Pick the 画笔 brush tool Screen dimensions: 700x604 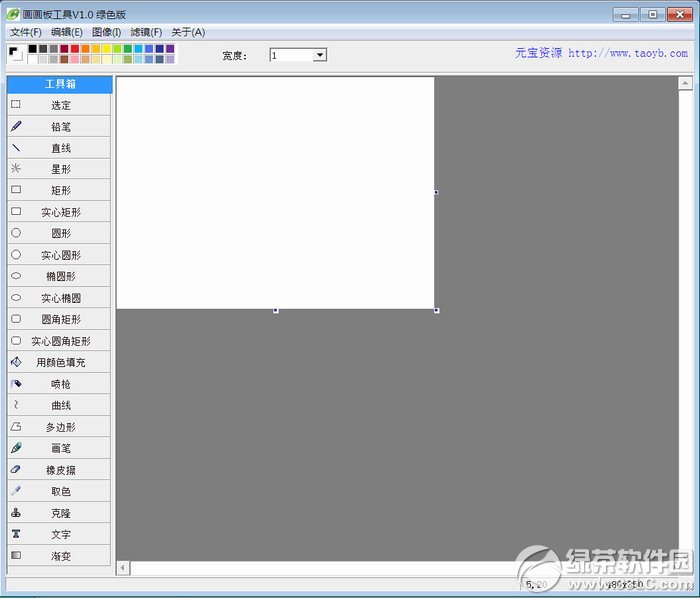point(59,448)
